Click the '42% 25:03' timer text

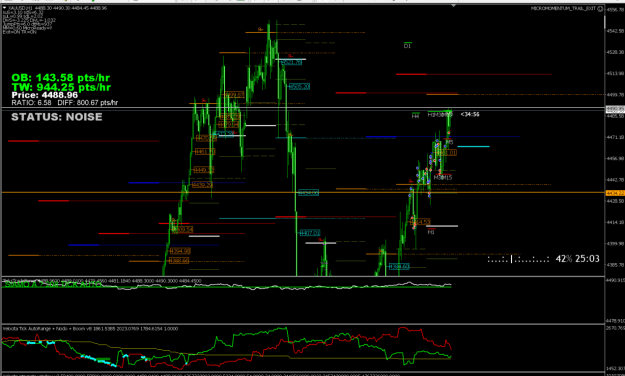(x=577, y=259)
